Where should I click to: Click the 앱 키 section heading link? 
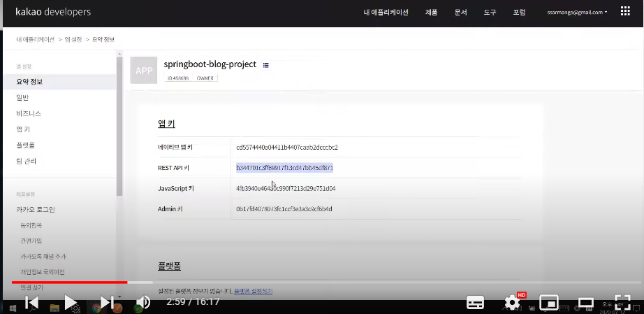point(166,124)
